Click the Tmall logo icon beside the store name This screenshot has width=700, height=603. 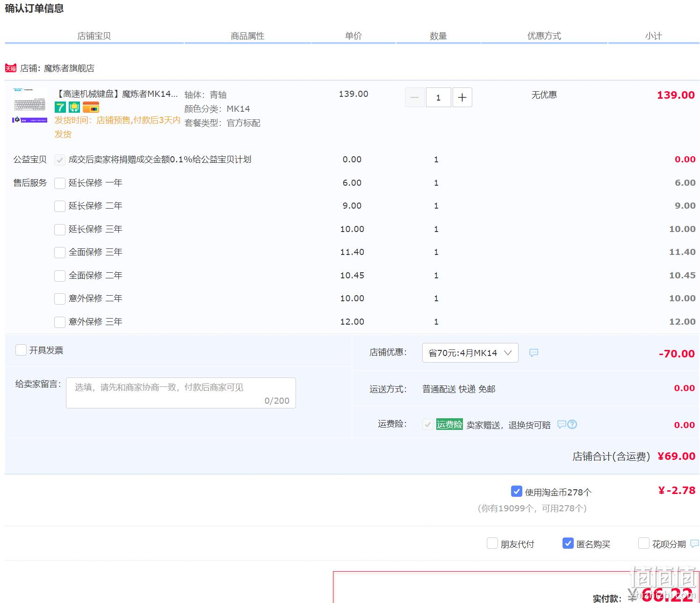click(x=11, y=68)
